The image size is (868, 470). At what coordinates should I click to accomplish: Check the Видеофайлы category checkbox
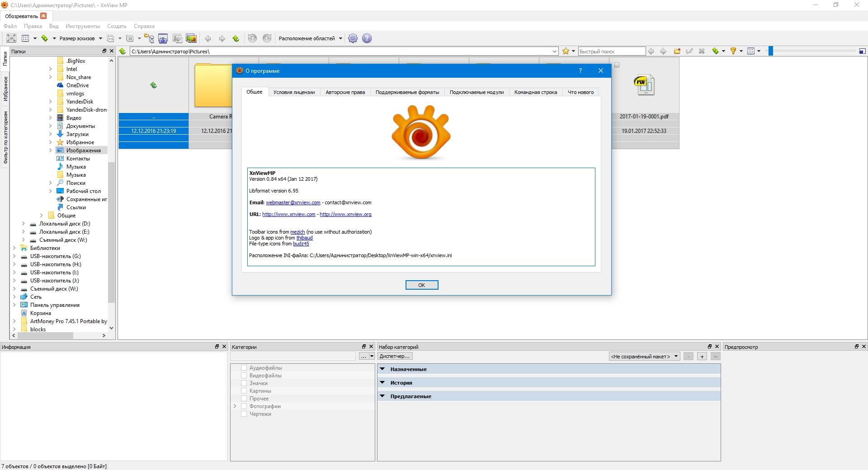[x=244, y=376]
